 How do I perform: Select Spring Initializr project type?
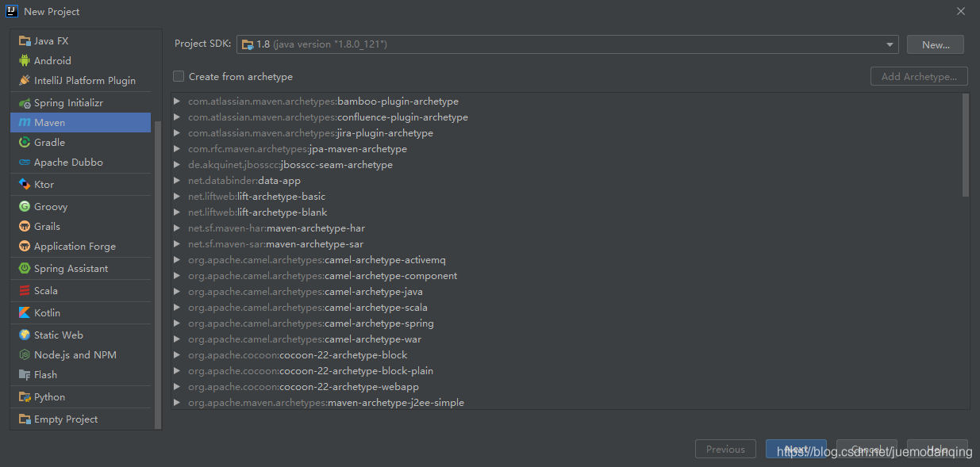click(80, 103)
